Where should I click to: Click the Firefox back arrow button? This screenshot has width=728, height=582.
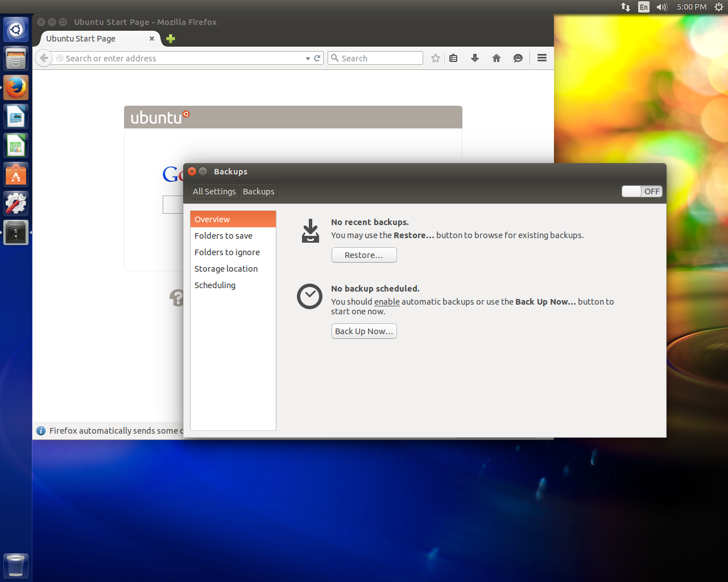pos(44,58)
